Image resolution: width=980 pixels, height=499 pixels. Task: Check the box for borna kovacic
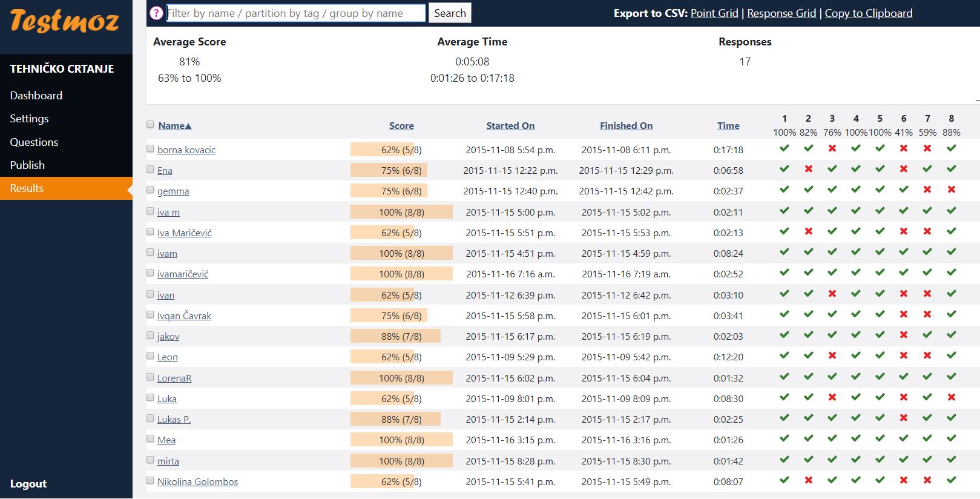tap(150, 148)
